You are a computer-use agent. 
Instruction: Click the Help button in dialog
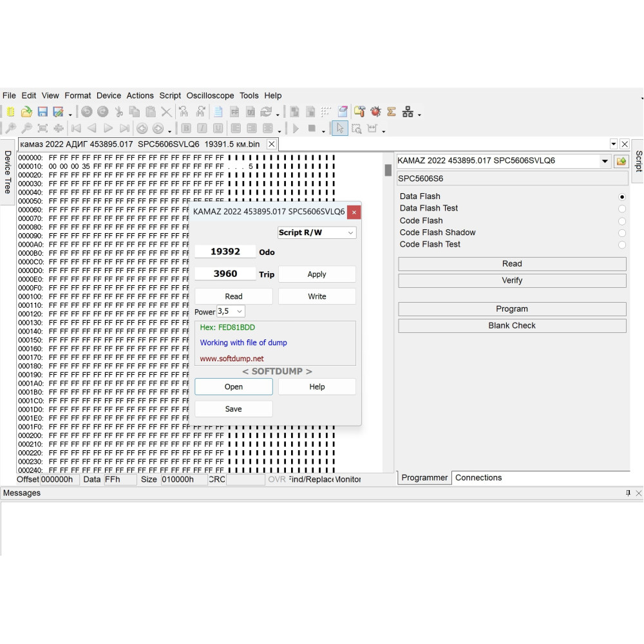coord(317,386)
